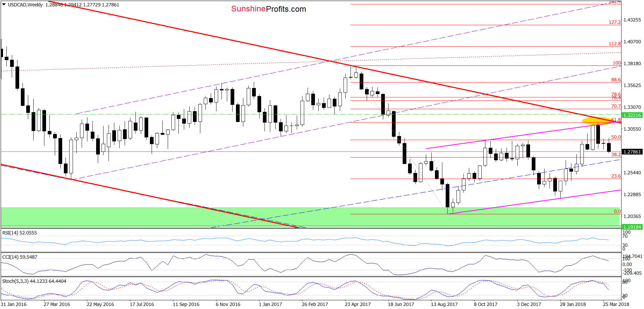Click the 3 Dec 2017 date label
The image size is (644, 309).
coord(529,304)
